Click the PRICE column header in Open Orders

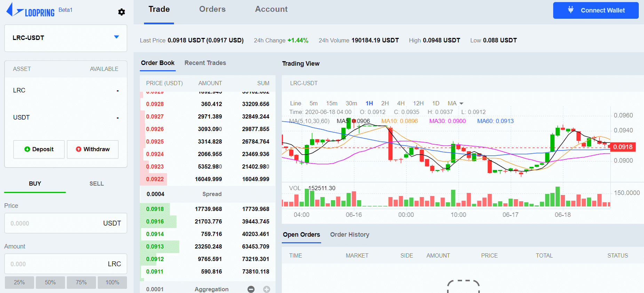tap(489, 255)
